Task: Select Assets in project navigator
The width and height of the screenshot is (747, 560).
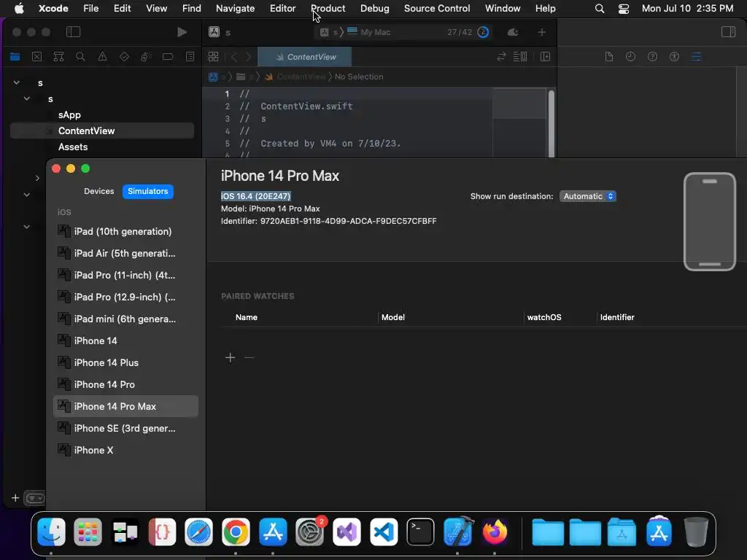Action: 72,147
